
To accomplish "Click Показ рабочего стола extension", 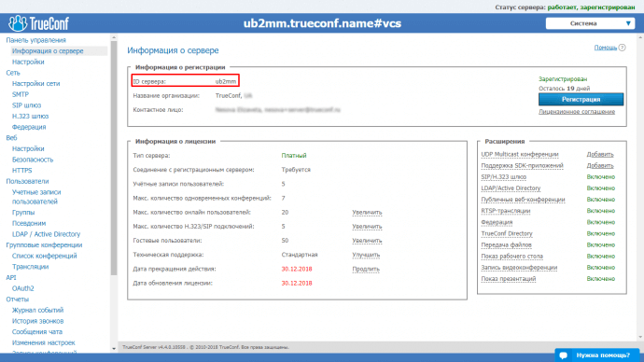I will click(x=511, y=257).
